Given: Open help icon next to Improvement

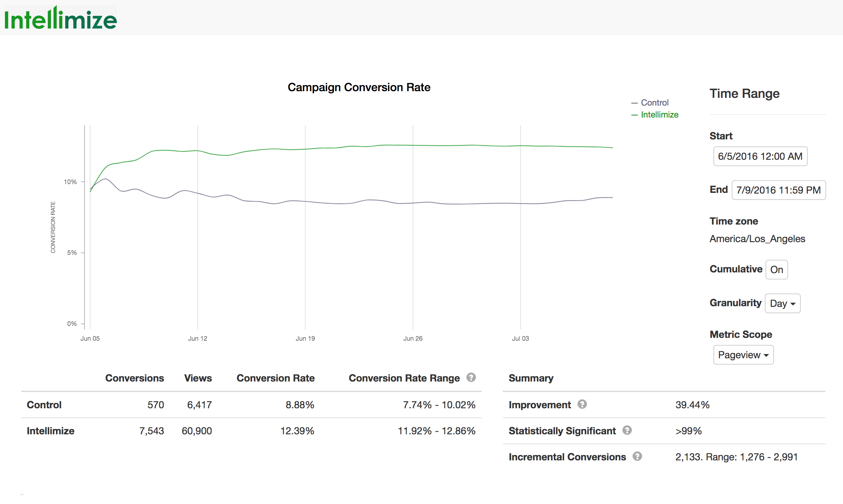Looking at the screenshot, I should pyautogui.click(x=582, y=404).
